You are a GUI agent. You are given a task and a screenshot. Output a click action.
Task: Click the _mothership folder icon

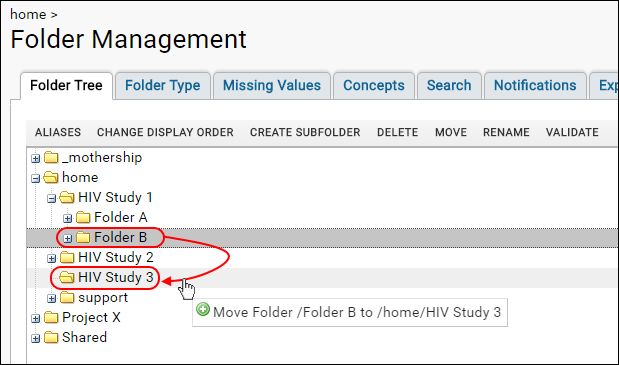coord(51,157)
